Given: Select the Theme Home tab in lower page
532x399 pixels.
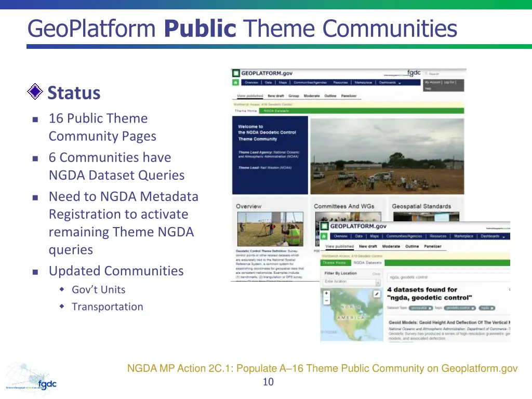Looking at the screenshot, I should [334, 263].
